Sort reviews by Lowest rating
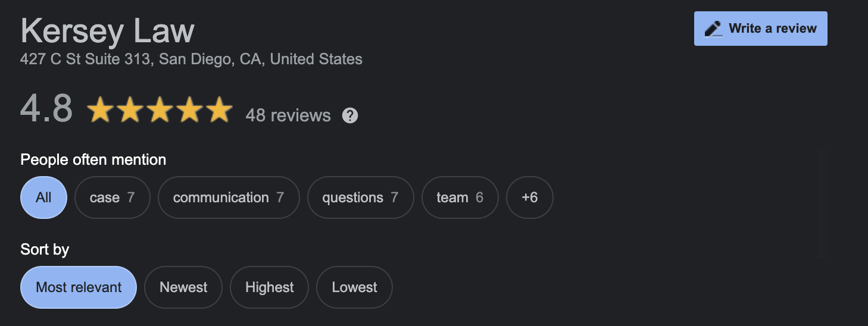 click(x=354, y=287)
